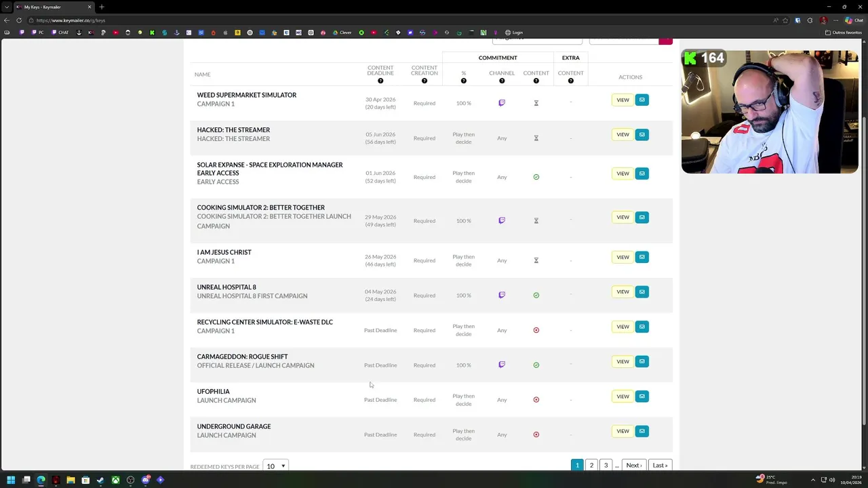
Task: Select current page 1 in pagination
Action: (577, 465)
